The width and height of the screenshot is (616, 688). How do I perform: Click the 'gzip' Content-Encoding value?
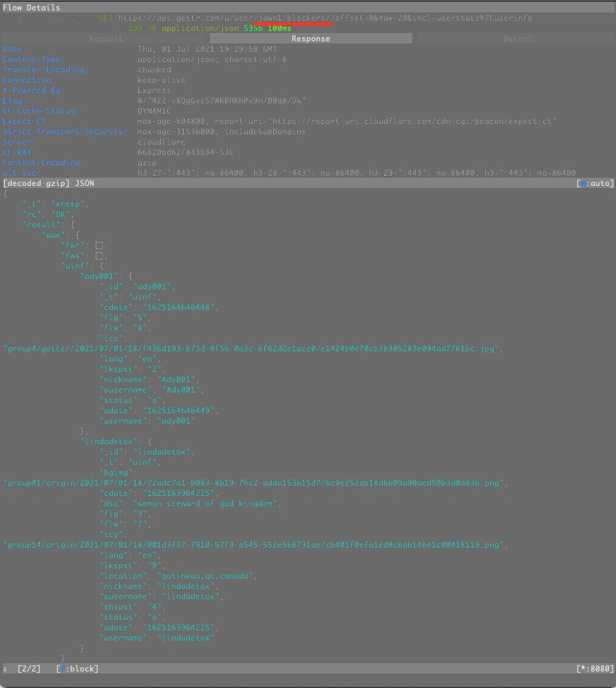[x=147, y=163]
